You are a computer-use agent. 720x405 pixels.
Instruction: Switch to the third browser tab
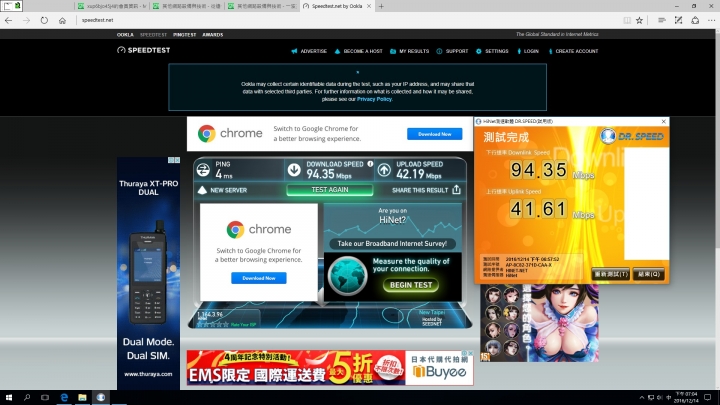pos(262,6)
